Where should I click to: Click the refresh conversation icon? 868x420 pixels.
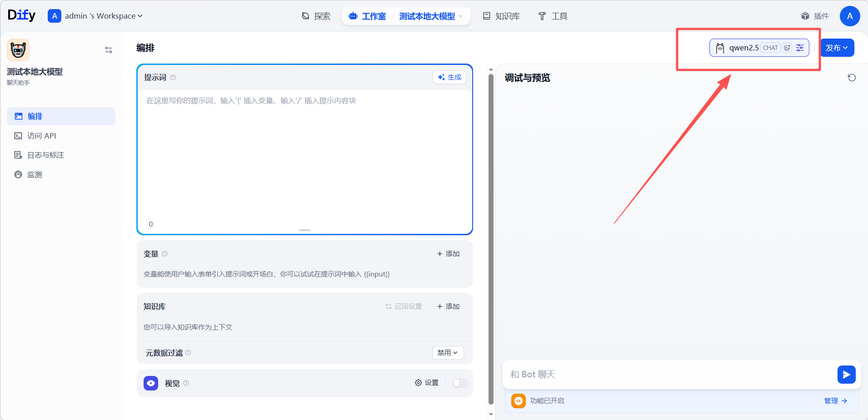[852, 78]
